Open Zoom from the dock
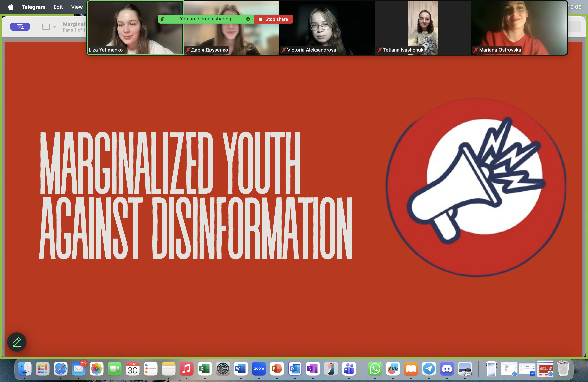Image resolution: width=588 pixels, height=382 pixels. click(259, 369)
